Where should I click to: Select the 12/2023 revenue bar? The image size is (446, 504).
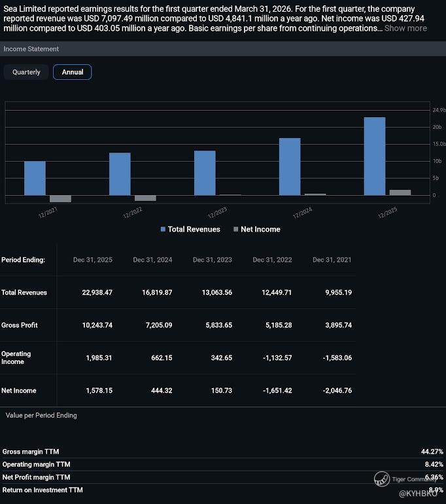pyautogui.click(x=205, y=173)
